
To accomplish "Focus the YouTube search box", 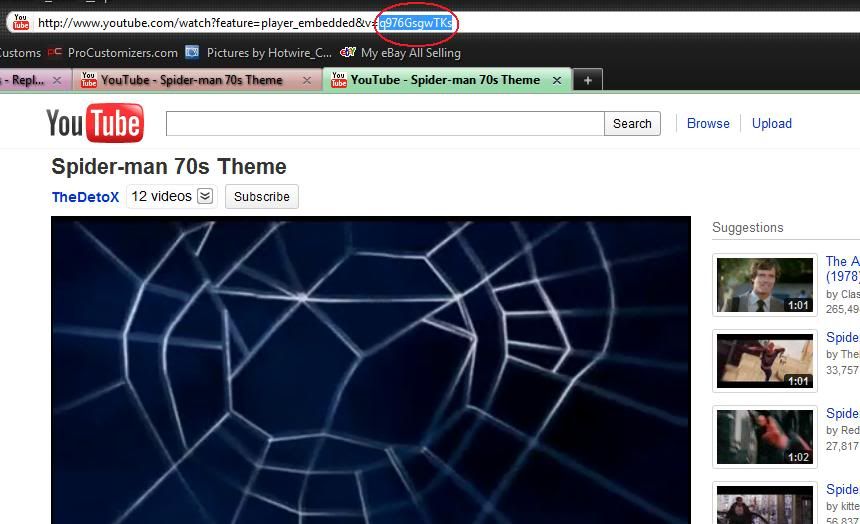I will pos(385,123).
